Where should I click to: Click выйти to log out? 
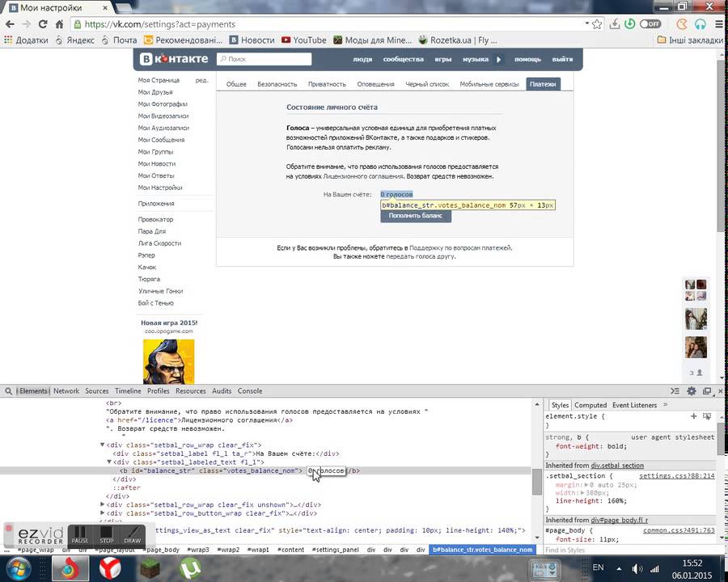coord(562,59)
